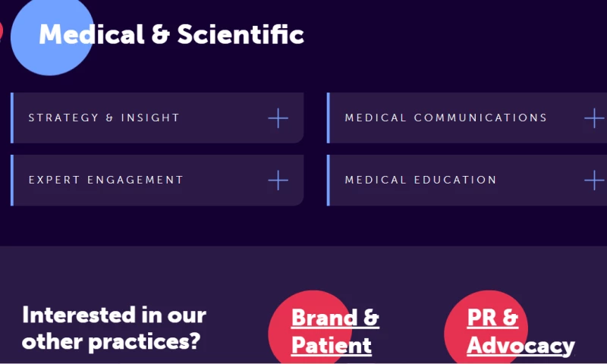Click the blue accent bar on Expert Engagement
This screenshot has height=364, width=607.
pos(12,180)
